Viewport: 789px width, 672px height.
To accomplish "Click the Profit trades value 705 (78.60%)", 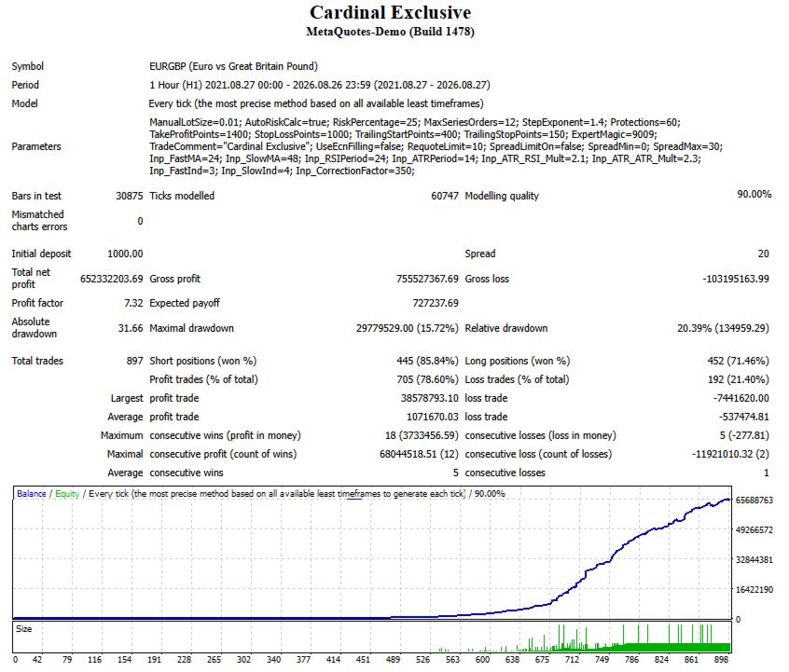I will [427, 379].
